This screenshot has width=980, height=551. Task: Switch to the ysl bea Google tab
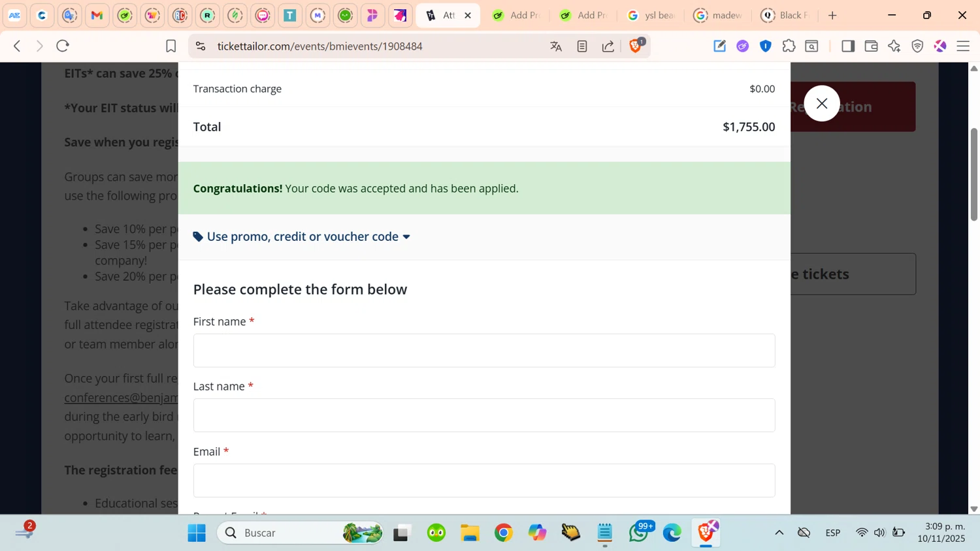[x=651, y=15]
